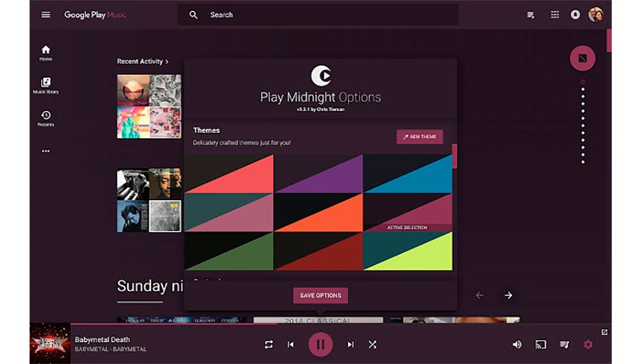Pause the current song
The image size is (642, 364).
coord(320,345)
